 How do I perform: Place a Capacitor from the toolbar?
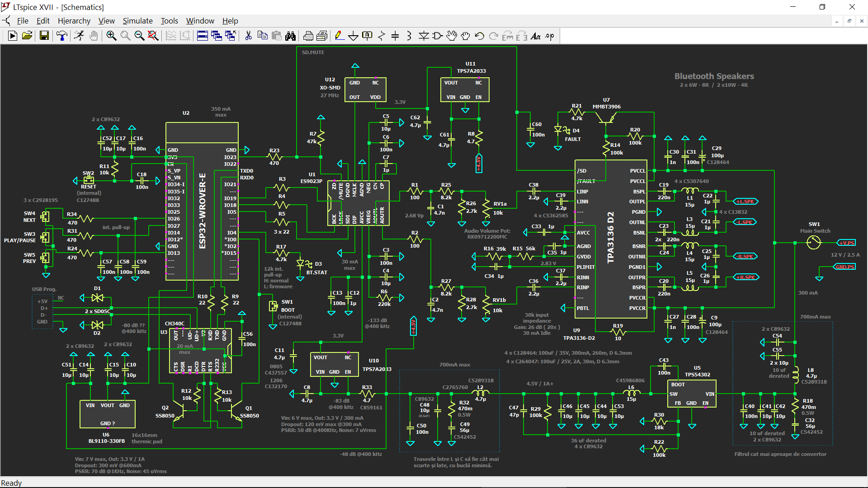click(395, 36)
